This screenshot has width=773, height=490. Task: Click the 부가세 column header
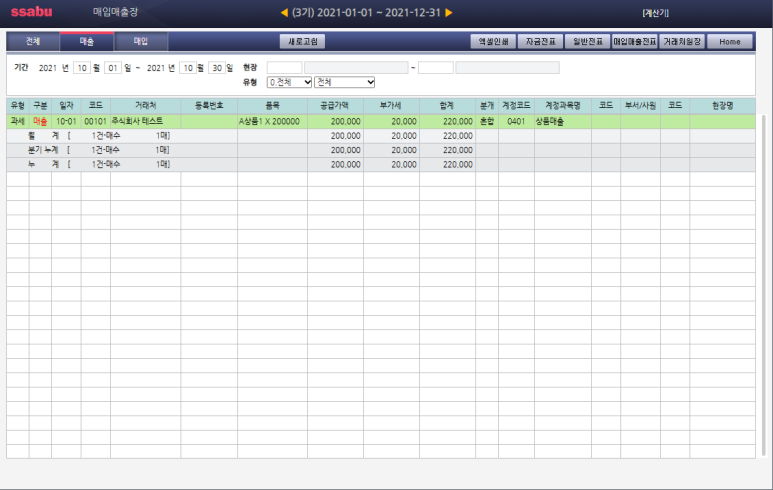click(391, 105)
